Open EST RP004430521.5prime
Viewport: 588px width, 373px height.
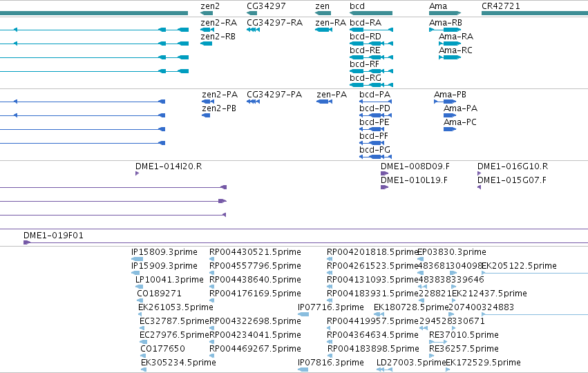255,252
